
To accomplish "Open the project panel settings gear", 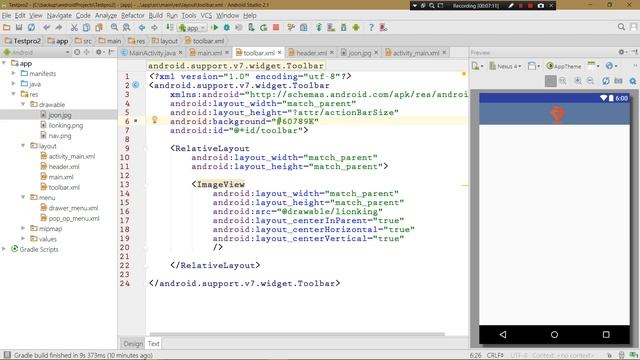I will tap(99, 52).
